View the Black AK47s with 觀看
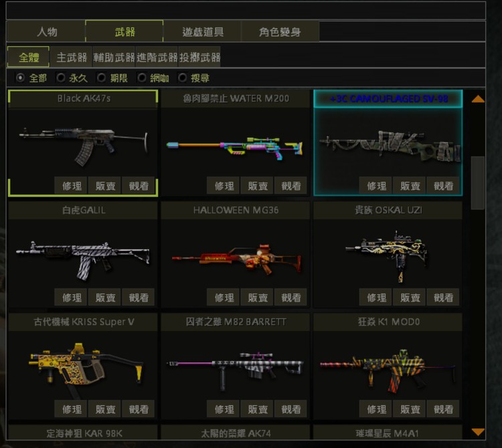Image resolution: width=502 pixels, height=448 pixels. coord(139,185)
